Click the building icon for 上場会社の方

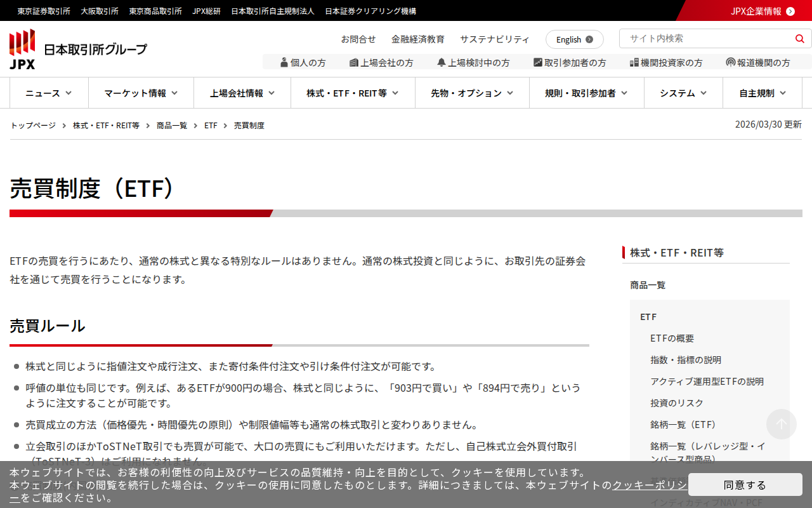[354, 62]
